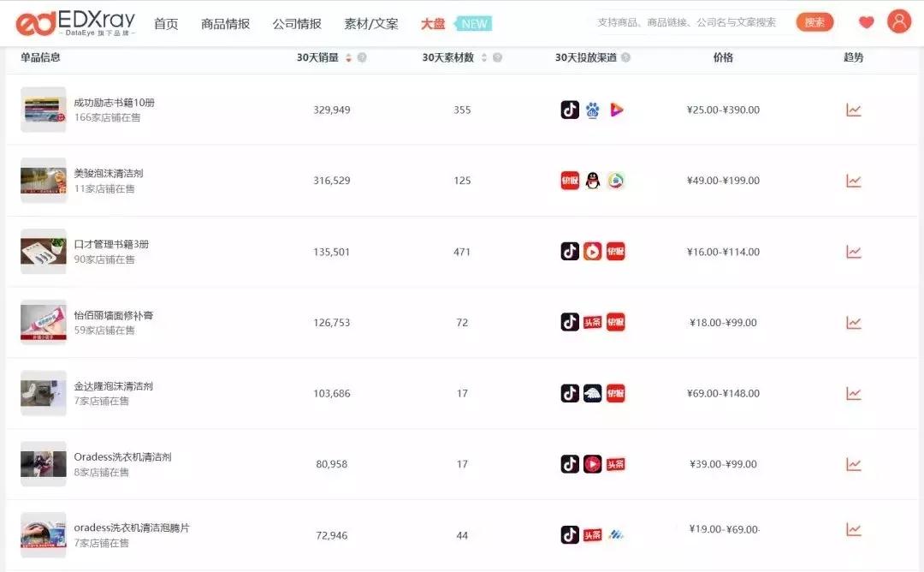Image resolution: width=924 pixels, height=572 pixels.
Task: Open thumbnail of oradess洗衣机清洁泡腾片
Action: pos(44,535)
